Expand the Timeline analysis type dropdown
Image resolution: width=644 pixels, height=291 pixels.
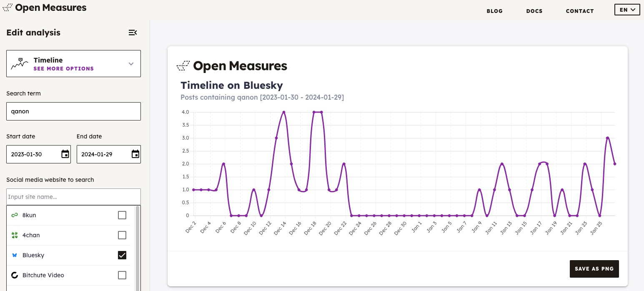[131, 64]
